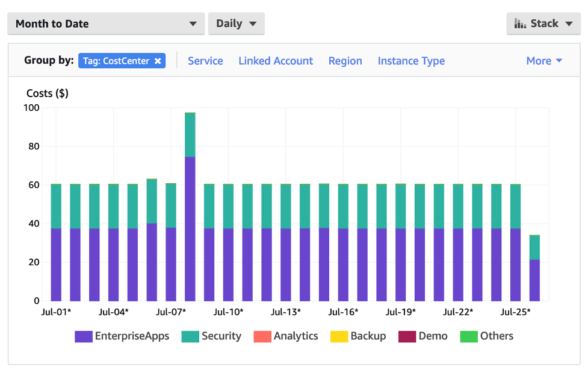The height and width of the screenshot is (370, 588).
Task: Toggle the Backup yellow legend swatch
Action: pyautogui.click(x=339, y=336)
